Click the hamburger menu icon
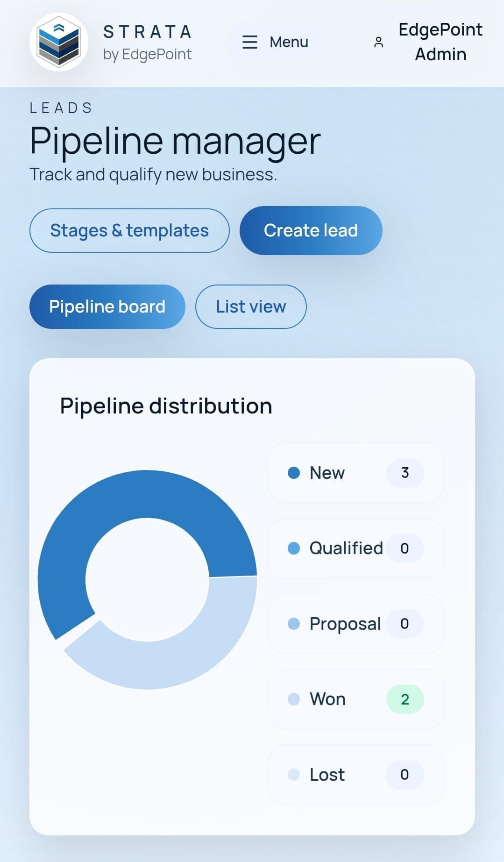The height and width of the screenshot is (862, 504). [250, 42]
